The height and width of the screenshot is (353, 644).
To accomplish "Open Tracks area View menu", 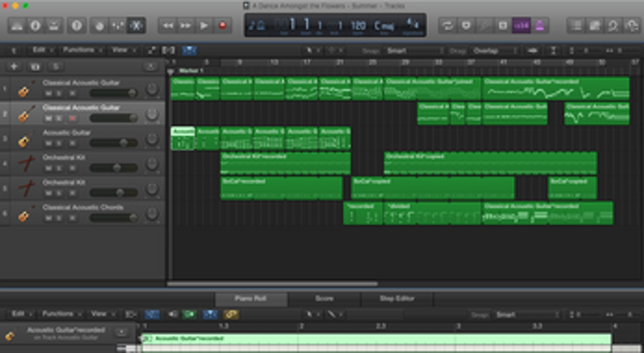I will pyautogui.click(x=123, y=50).
